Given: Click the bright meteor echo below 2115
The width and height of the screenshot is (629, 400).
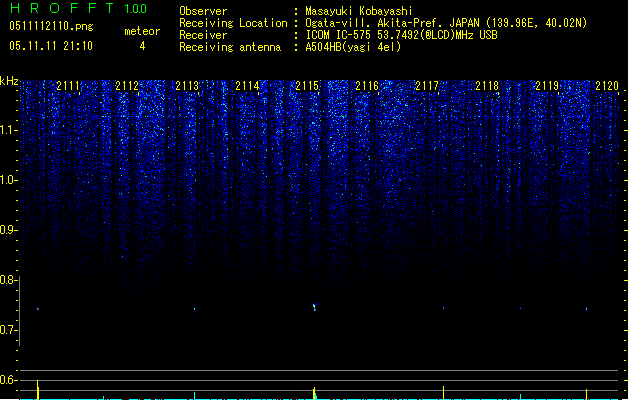Looking at the screenshot, I should coord(314,307).
